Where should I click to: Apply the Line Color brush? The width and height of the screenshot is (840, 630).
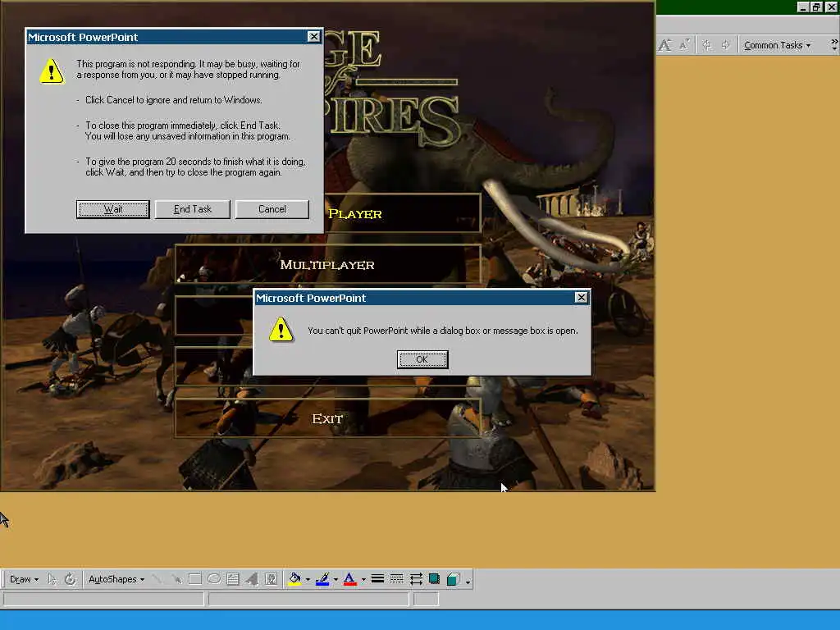click(322, 579)
